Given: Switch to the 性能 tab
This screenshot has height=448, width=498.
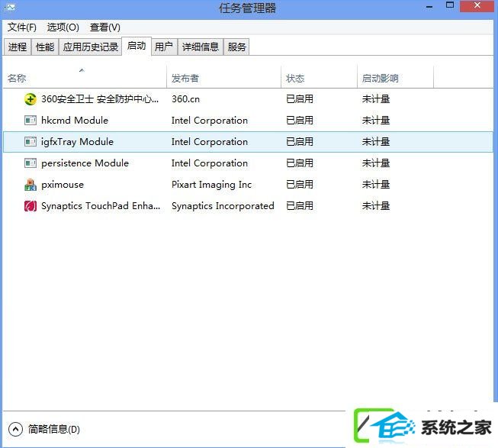Looking at the screenshot, I should (45, 47).
